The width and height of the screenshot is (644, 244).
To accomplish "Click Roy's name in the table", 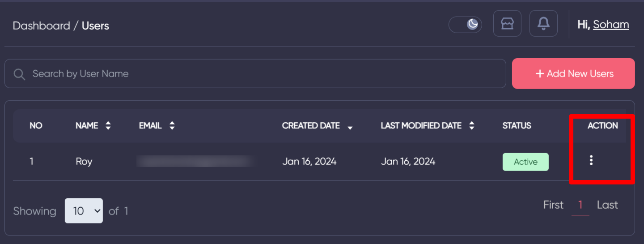I will coord(84,162).
